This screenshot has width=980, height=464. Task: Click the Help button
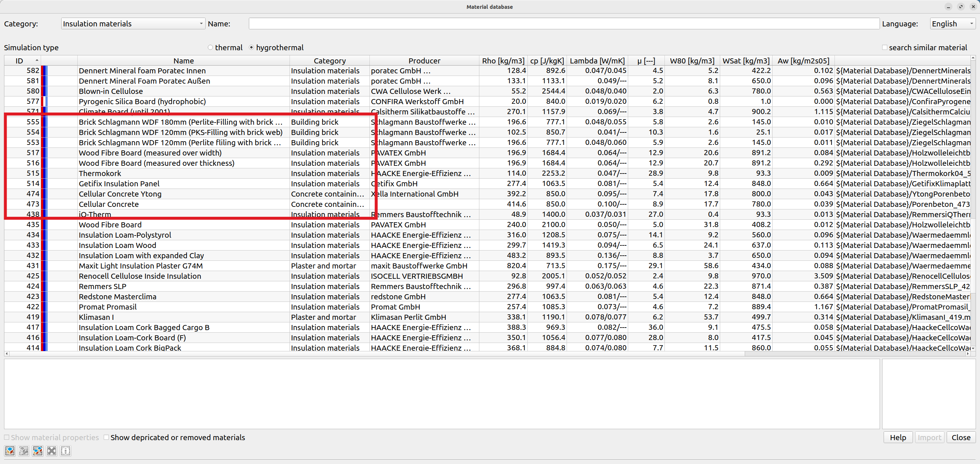(898, 437)
